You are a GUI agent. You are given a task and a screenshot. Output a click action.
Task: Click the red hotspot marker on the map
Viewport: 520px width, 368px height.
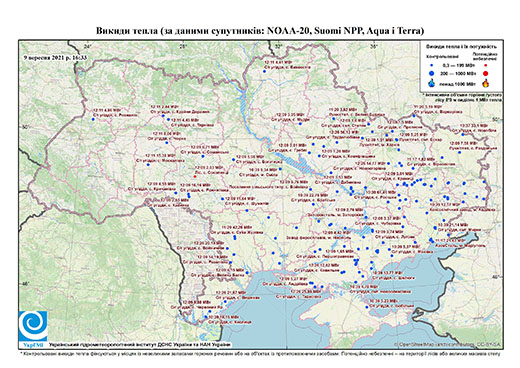tap(195, 176)
